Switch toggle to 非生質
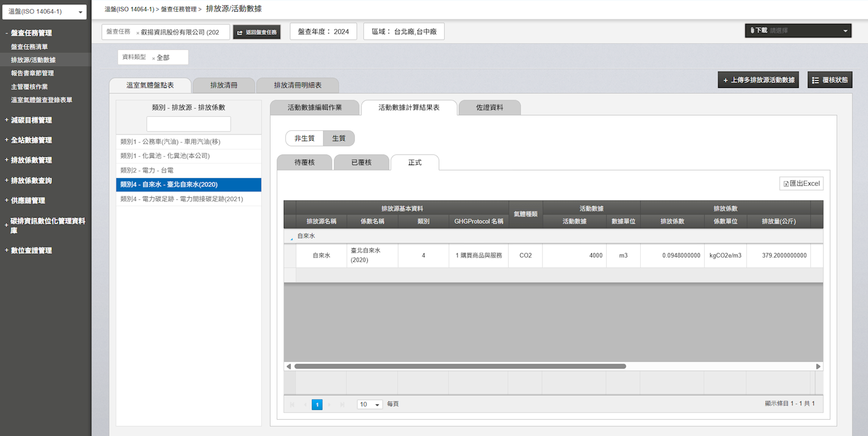868x436 pixels. pos(304,138)
